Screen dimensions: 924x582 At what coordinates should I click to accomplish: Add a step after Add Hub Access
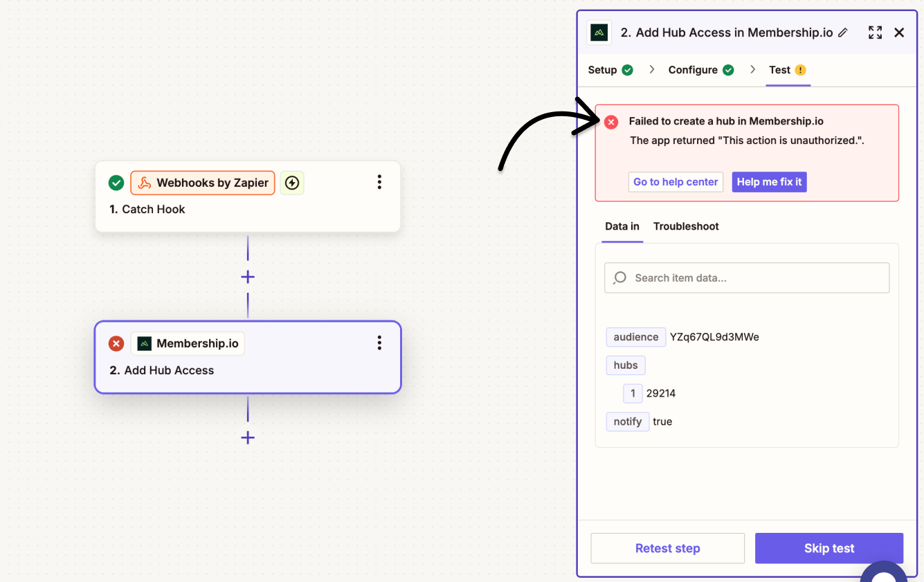pos(248,437)
